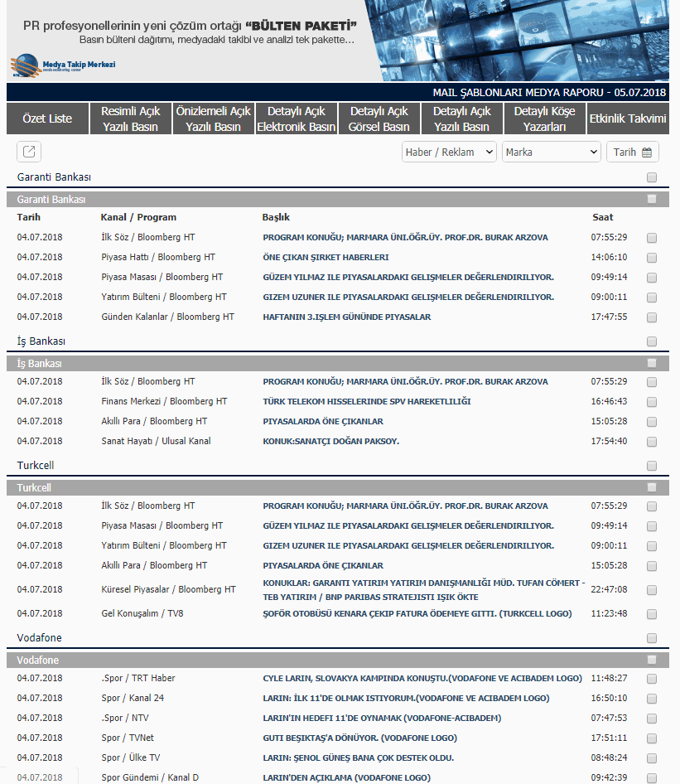
Task: Open the Etkinlik Takvimi tab
Action: click(628, 119)
